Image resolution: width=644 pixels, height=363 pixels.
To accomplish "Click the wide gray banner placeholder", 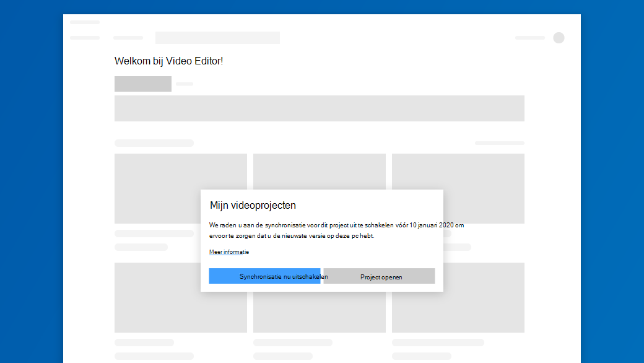I will point(320,108).
